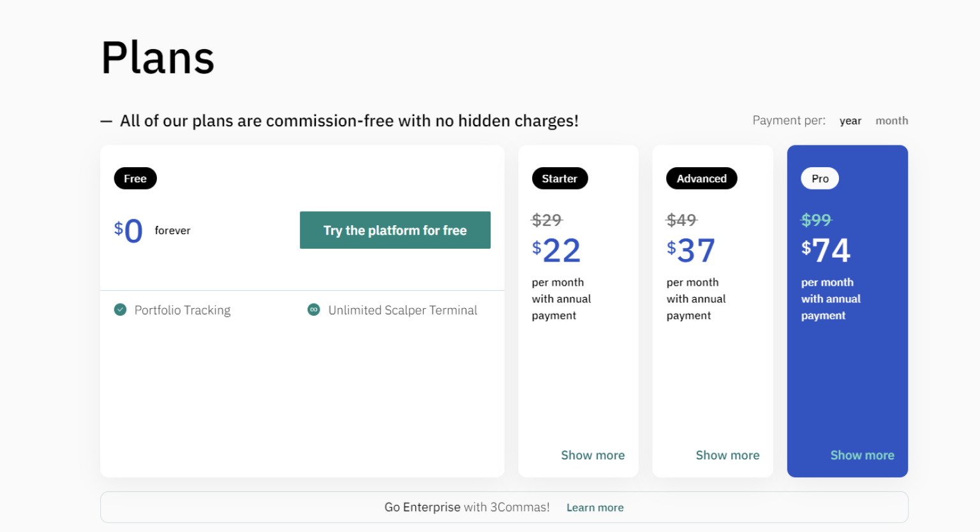Expand Show more on the Advanced plan
980x532 pixels.
pos(727,455)
